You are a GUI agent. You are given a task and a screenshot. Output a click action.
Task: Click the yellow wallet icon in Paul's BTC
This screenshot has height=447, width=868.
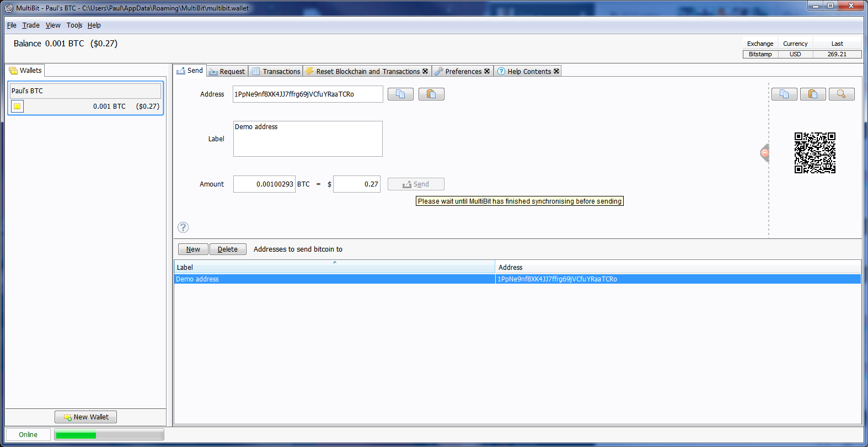[x=18, y=107]
